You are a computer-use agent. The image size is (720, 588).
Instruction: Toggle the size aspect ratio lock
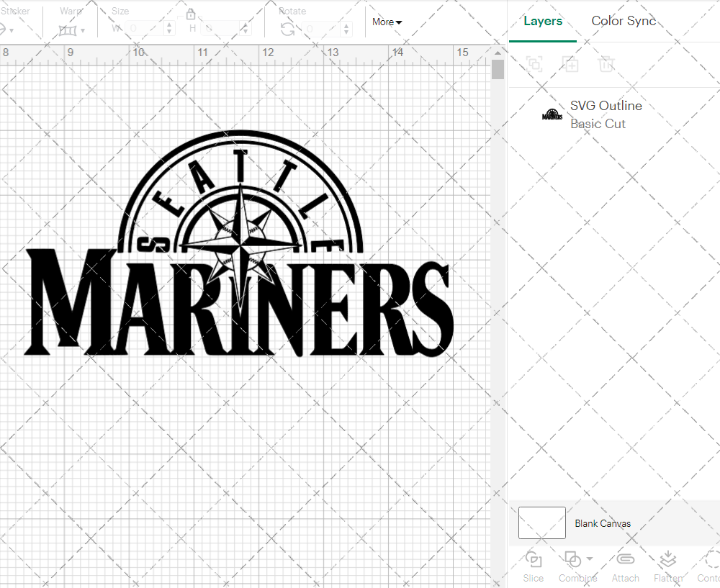191,14
